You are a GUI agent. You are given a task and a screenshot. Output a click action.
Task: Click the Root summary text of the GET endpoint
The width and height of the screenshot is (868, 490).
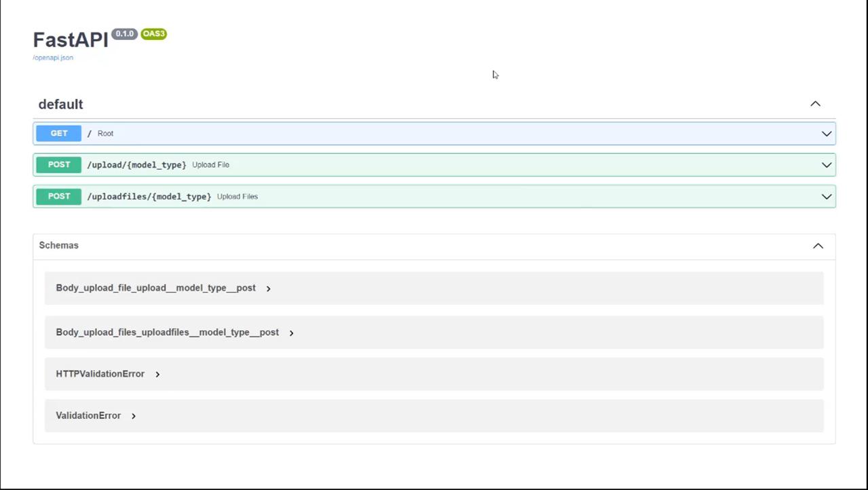(x=105, y=134)
